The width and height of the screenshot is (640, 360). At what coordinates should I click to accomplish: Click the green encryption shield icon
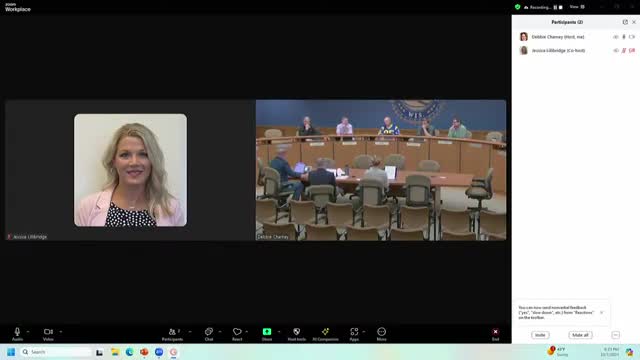(x=518, y=7)
